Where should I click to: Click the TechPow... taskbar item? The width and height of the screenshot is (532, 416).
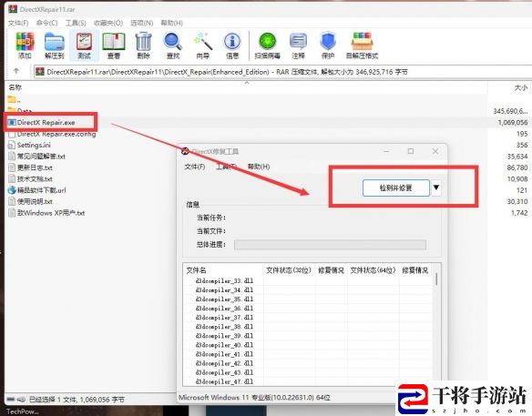[x=22, y=411]
